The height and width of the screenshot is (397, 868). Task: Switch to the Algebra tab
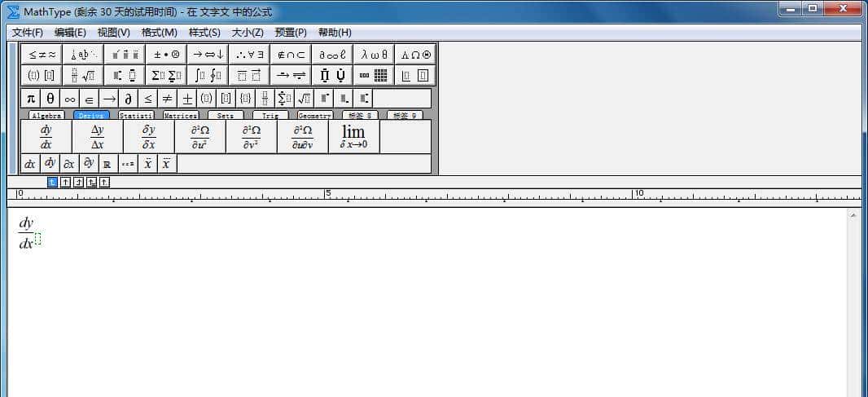(46, 116)
